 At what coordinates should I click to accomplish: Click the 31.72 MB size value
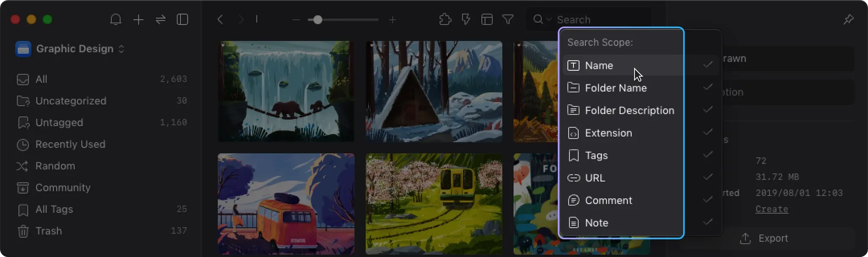(x=777, y=177)
